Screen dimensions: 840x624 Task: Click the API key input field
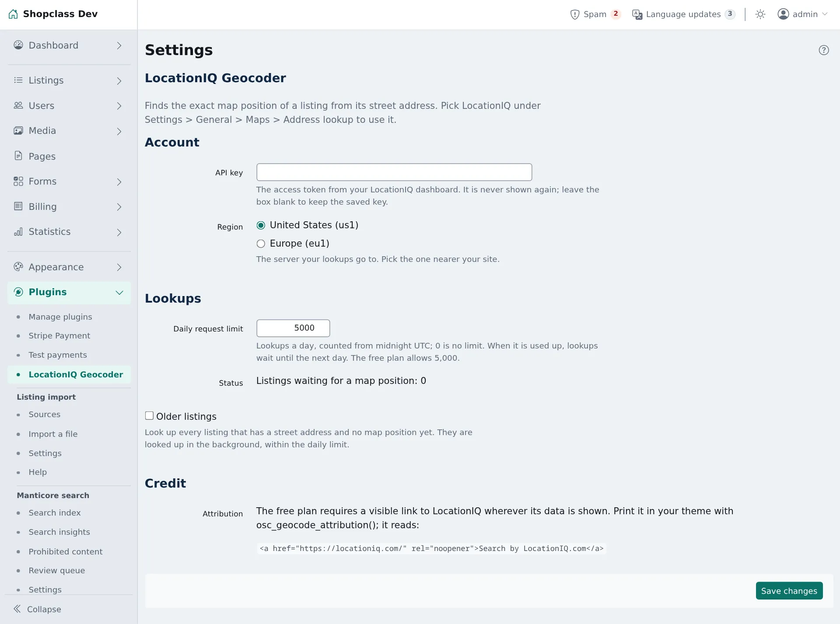[394, 172]
